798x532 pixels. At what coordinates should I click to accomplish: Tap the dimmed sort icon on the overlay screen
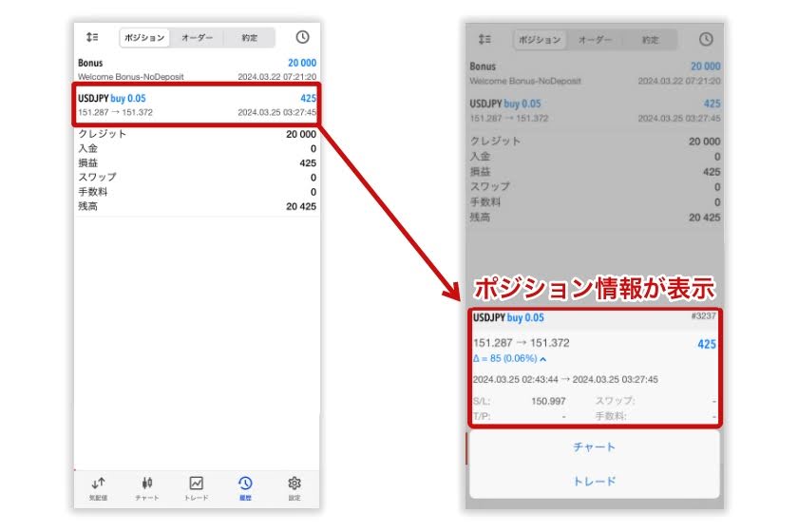coord(484,40)
